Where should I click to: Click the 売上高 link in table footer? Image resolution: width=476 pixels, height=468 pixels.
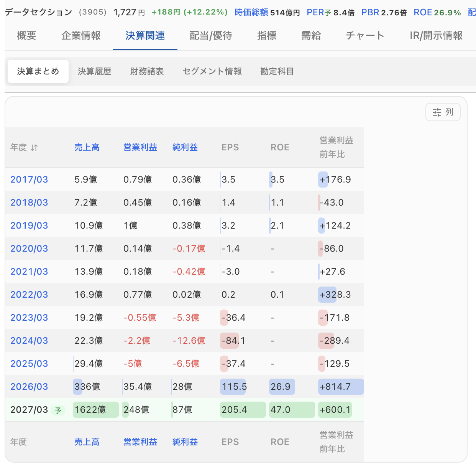click(x=87, y=442)
